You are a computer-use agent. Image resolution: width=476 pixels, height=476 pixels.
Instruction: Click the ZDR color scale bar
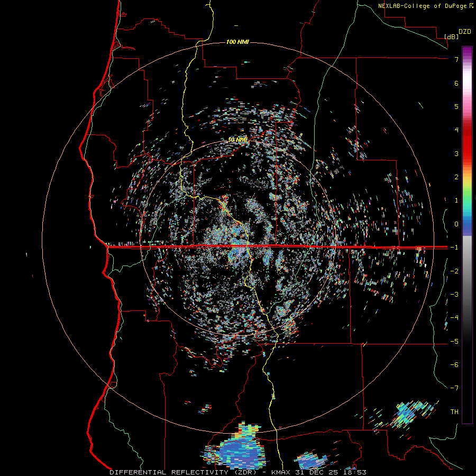[467, 235]
